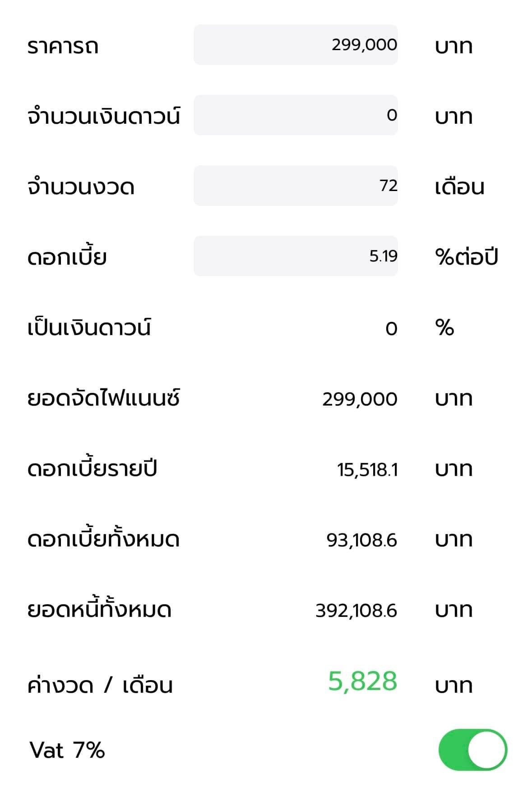Click the installment count field showing 72
This screenshot has height=793, width=532.
coord(296,186)
